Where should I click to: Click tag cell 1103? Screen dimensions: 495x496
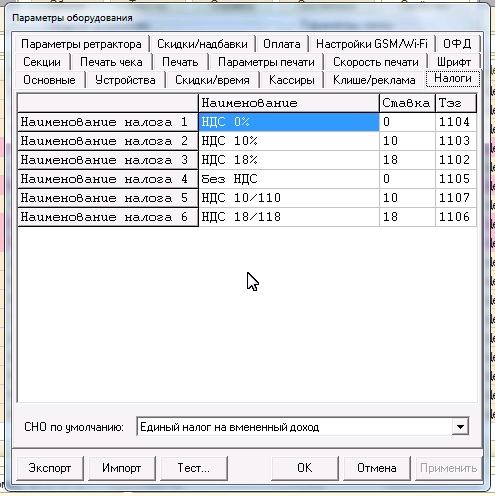456,141
